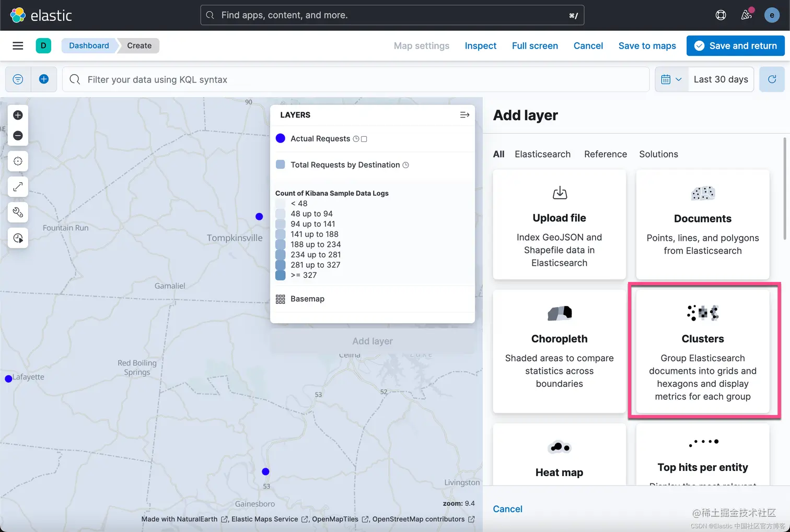The height and width of the screenshot is (532, 790).
Task: Click the Clusters card icon
Action: 703,313
